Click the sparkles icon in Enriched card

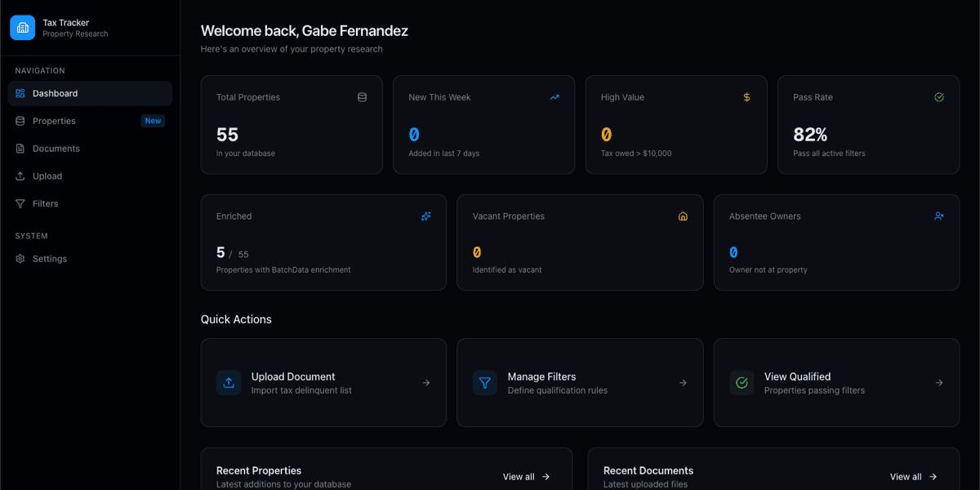click(425, 216)
